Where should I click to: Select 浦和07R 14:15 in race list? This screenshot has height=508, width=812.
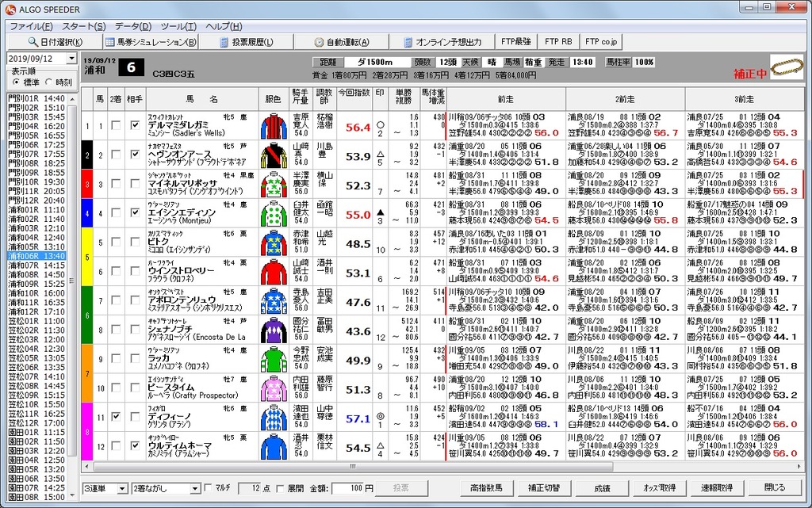pos(36,265)
